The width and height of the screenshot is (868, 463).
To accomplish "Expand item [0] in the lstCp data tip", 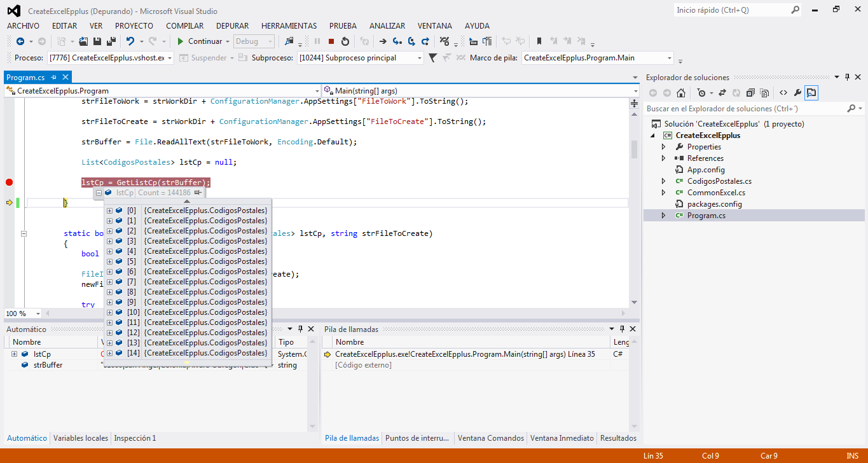I will point(110,211).
